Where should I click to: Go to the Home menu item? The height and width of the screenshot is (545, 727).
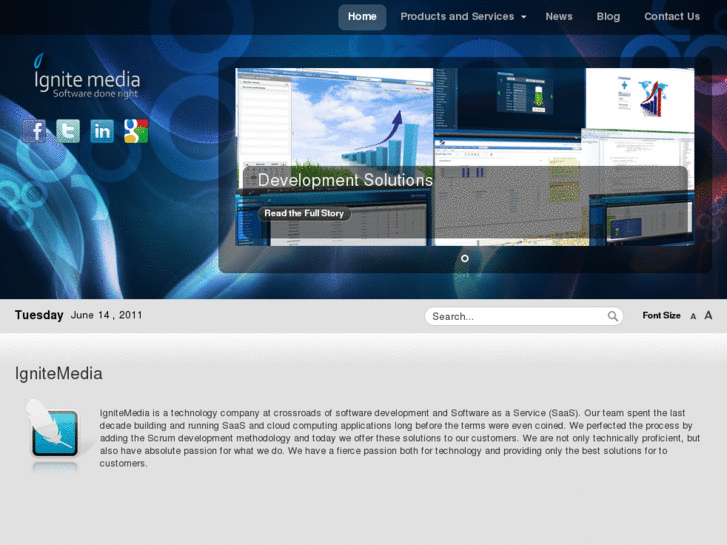[362, 17]
